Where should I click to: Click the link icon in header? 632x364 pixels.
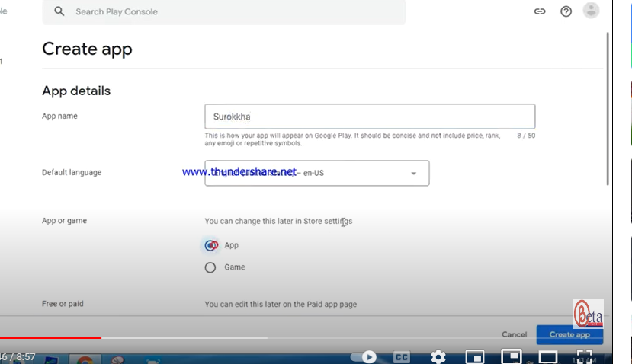pyautogui.click(x=540, y=11)
